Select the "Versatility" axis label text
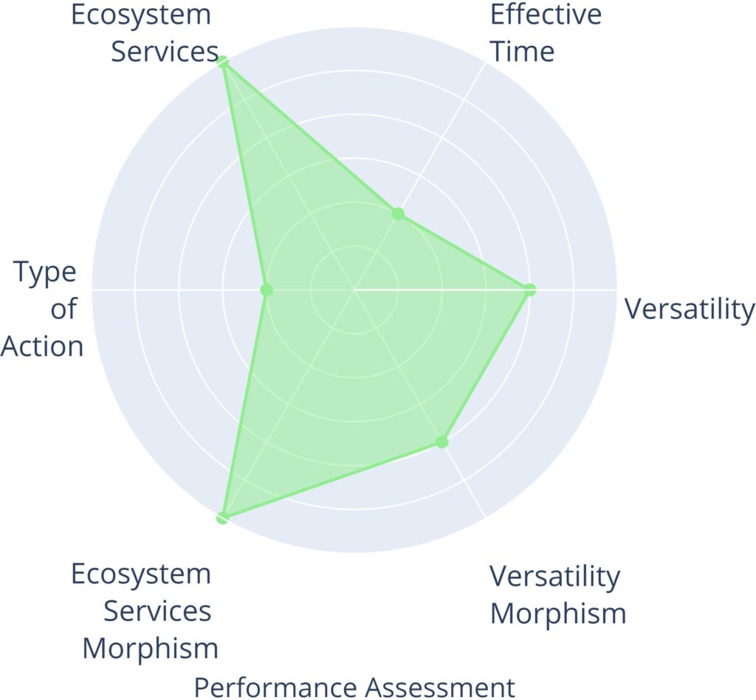Viewport: 756px width, 700px height. 690,309
